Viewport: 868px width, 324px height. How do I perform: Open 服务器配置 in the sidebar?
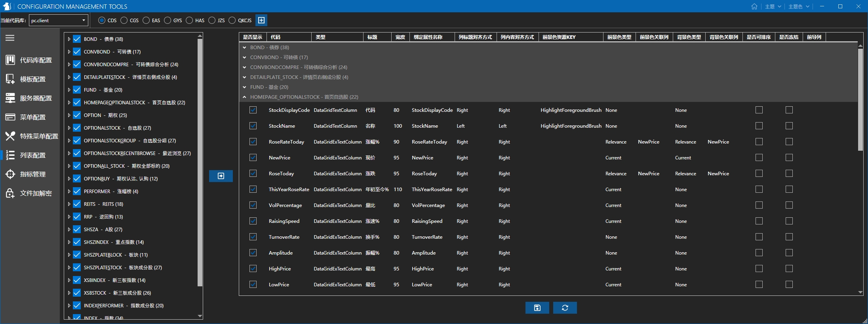tap(30, 98)
